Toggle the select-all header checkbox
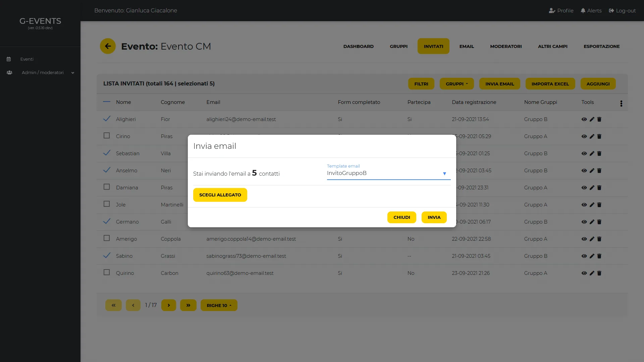 point(107,102)
